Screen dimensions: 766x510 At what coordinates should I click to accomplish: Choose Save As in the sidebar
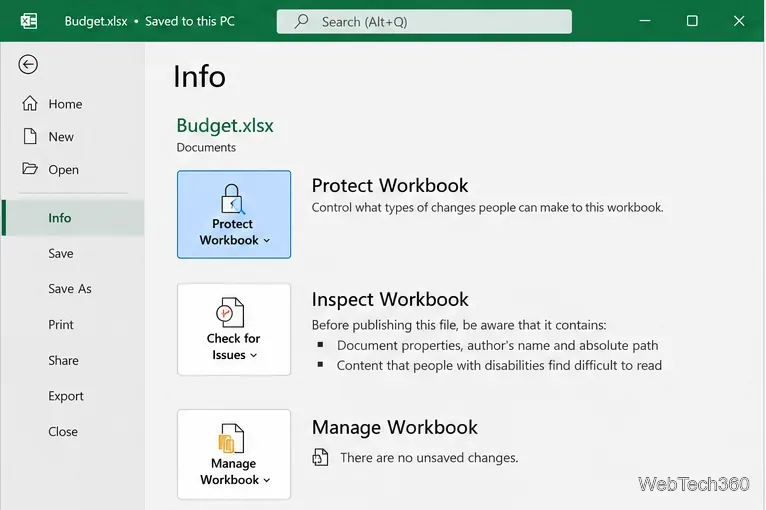click(69, 289)
